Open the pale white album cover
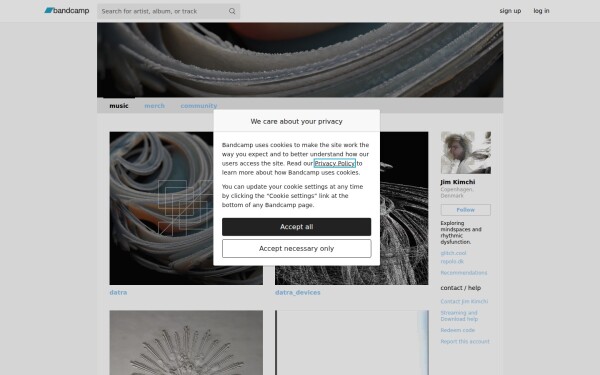600x375 pixels. click(x=352, y=342)
